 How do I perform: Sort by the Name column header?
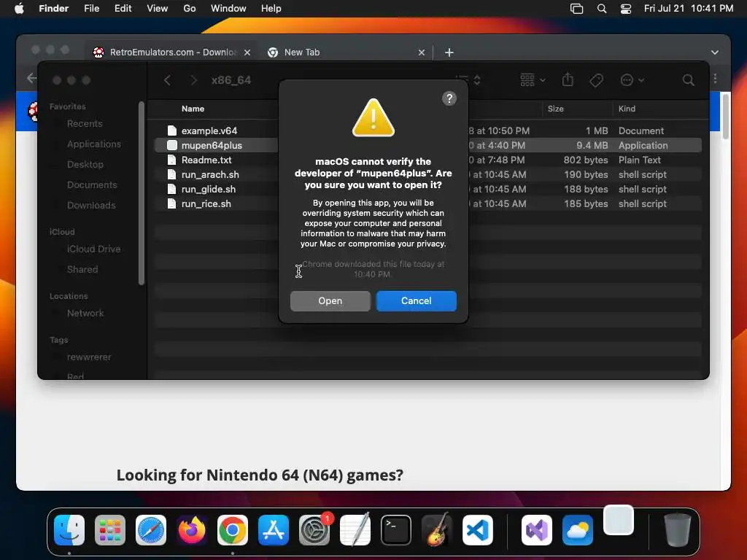pos(193,109)
